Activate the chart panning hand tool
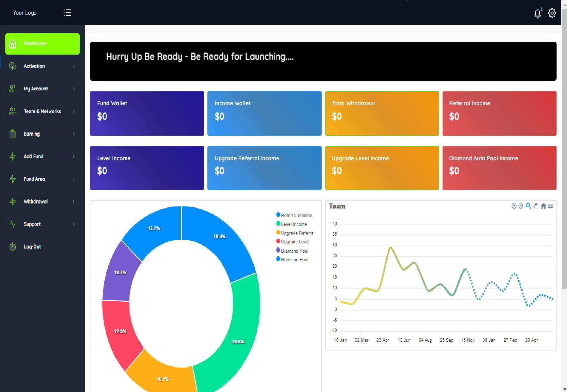 536,206
